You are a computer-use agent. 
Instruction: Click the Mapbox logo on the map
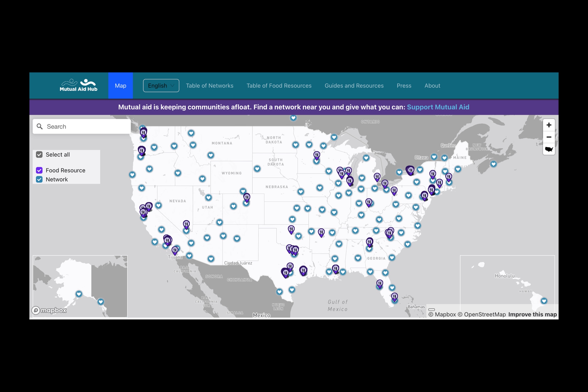(x=49, y=310)
